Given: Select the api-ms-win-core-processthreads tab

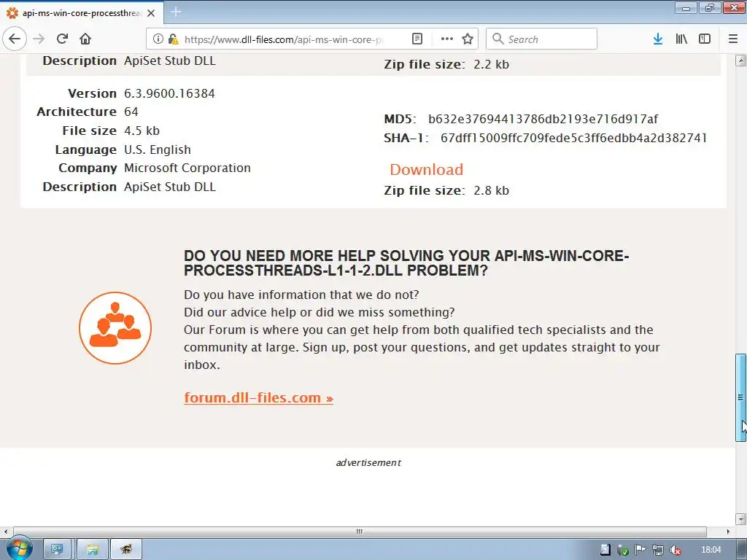Looking at the screenshot, I should (x=82, y=13).
